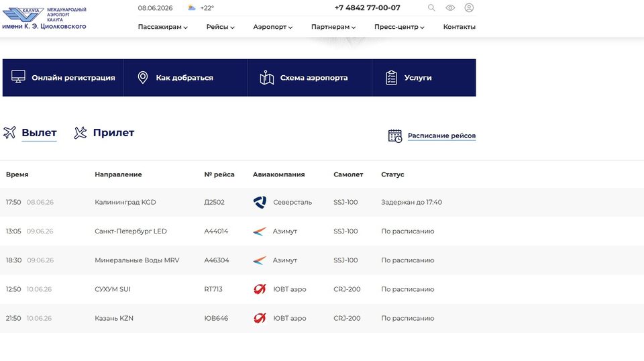Call the phone number +7 4842 77-00-07
Image resolution: width=644 pixels, height=361 pixels.
[x=367, y=8]
